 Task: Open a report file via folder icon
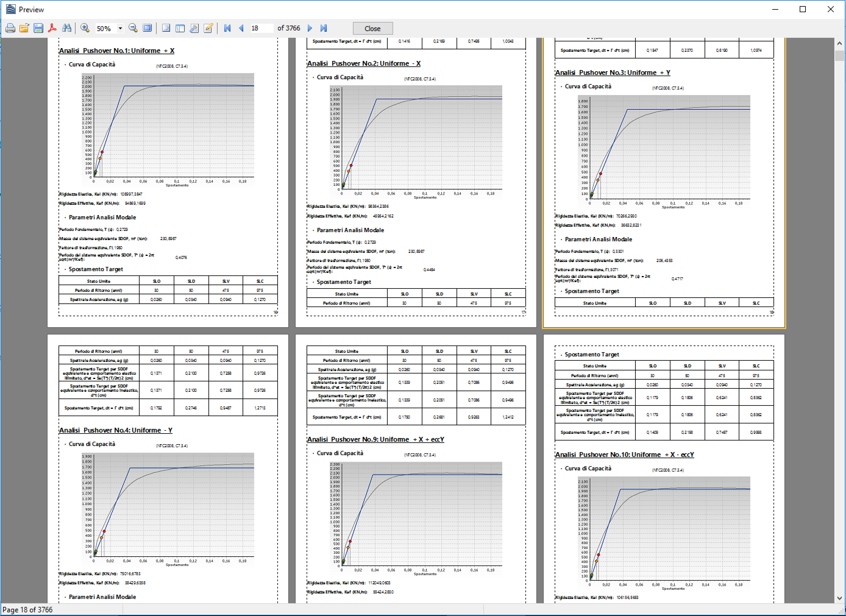[24, 28]
